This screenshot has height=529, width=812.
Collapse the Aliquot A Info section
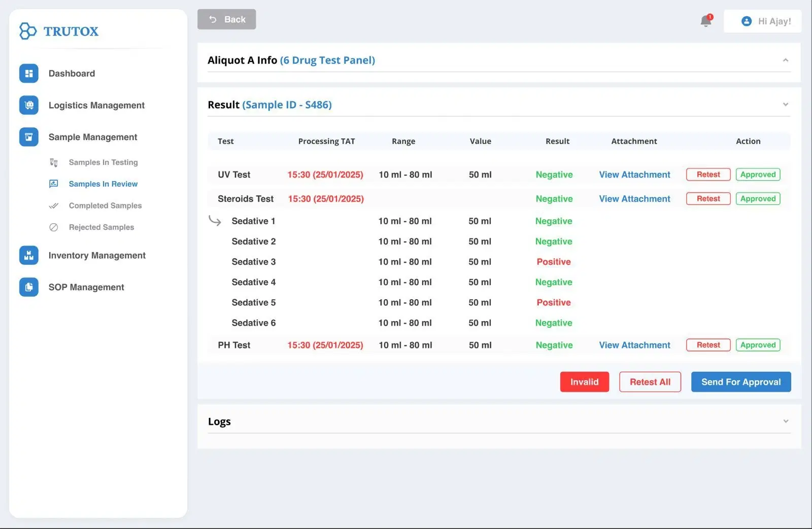click(x=785, y=59)
